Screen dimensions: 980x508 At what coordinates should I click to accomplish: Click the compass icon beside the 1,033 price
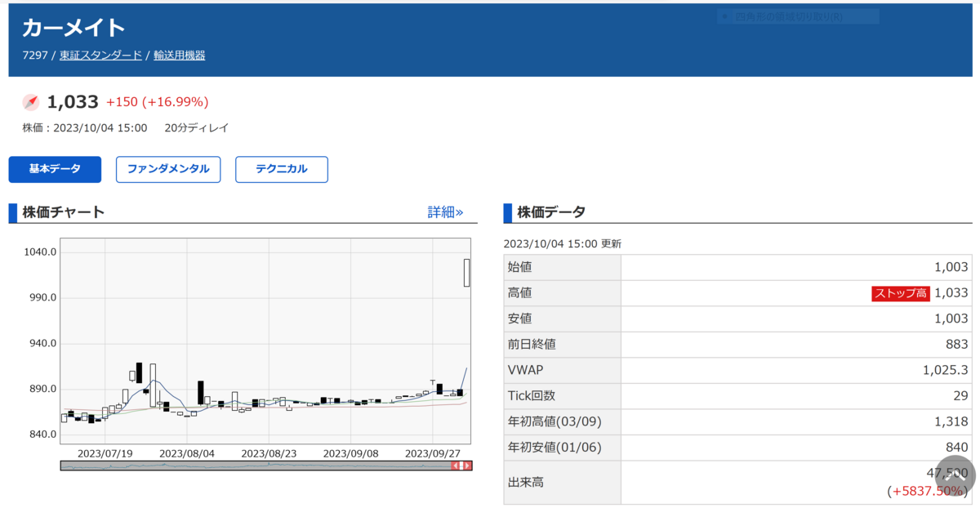pos(30,102)
